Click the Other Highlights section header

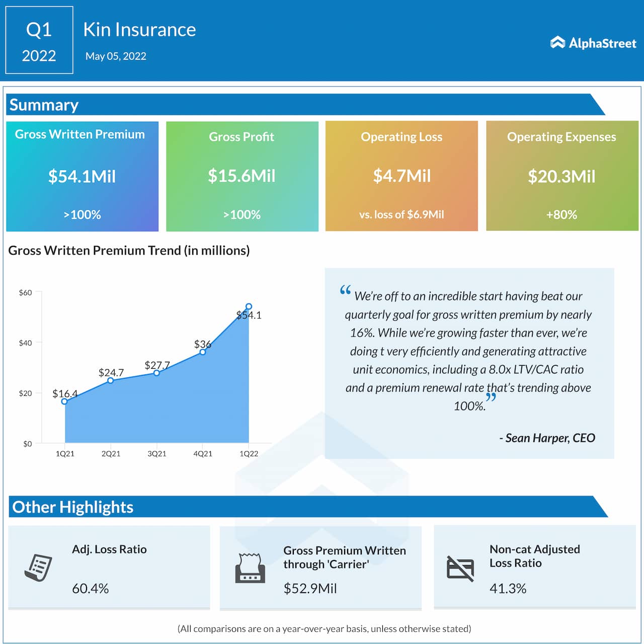(73, 507)
